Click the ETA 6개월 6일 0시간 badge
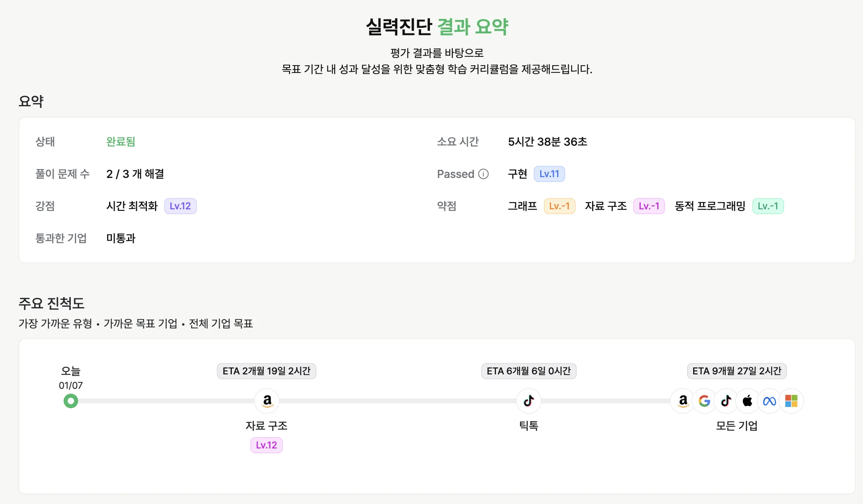863x504 pixels. point(529,371)
